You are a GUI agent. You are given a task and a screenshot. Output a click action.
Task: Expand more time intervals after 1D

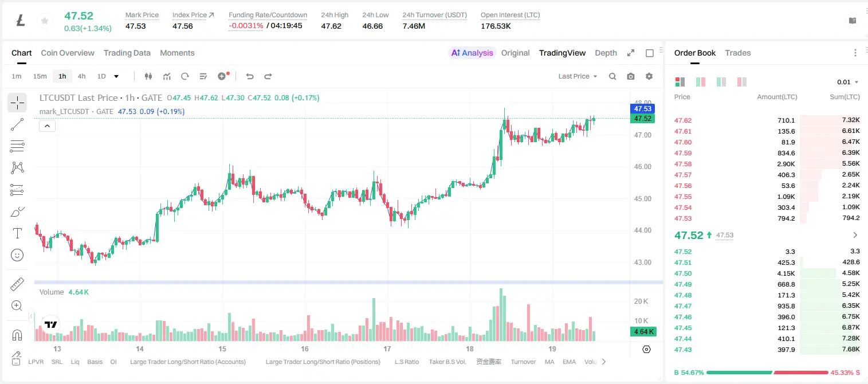click(x=116, y=76)
